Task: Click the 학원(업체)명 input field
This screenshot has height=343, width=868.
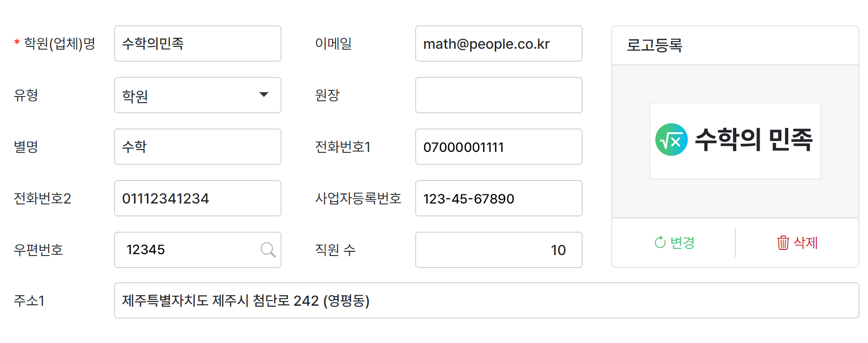Action: pyautogui.click(x=198, y=43)
